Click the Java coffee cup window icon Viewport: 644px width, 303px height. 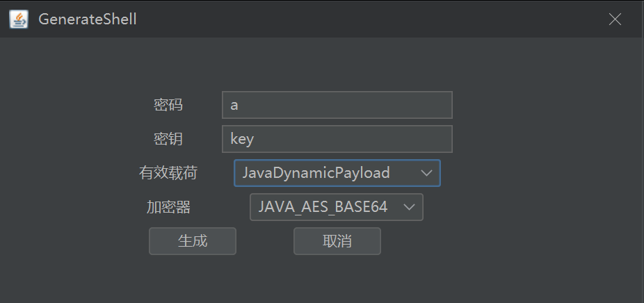[x=19, y=19]
